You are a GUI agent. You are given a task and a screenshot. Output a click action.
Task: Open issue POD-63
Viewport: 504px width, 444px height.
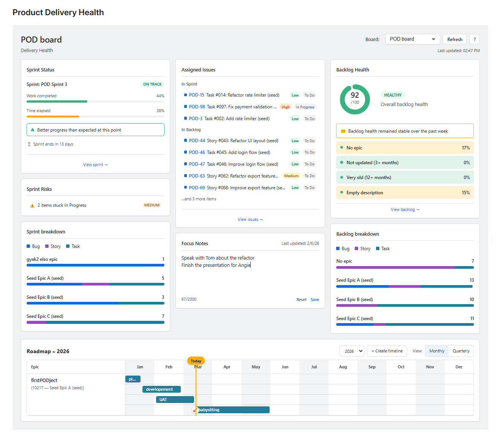point(197,176)
